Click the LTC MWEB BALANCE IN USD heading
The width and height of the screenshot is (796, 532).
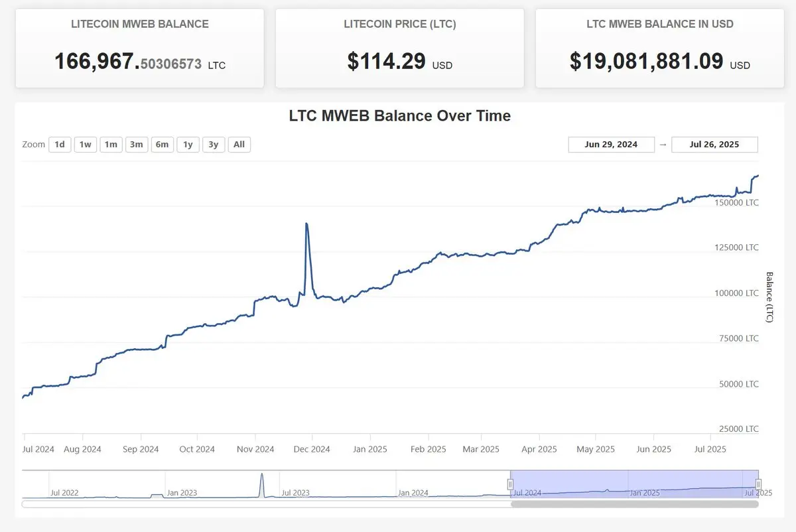tap(660, 24)
